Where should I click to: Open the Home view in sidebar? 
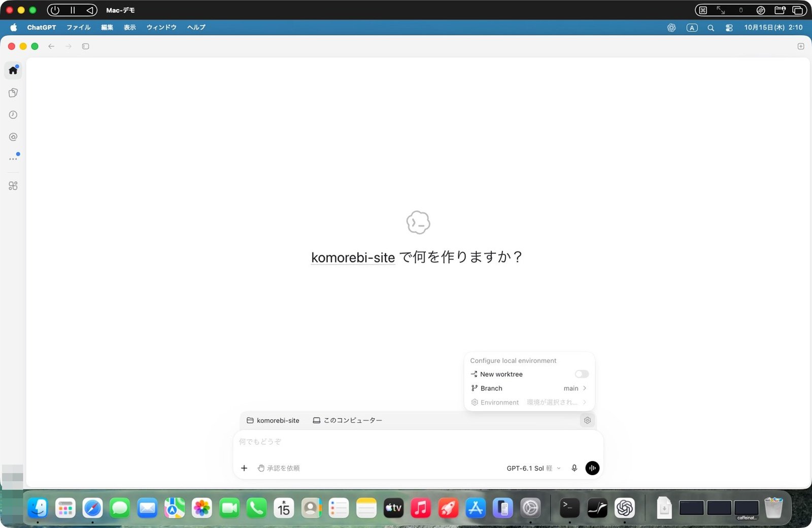13,70
